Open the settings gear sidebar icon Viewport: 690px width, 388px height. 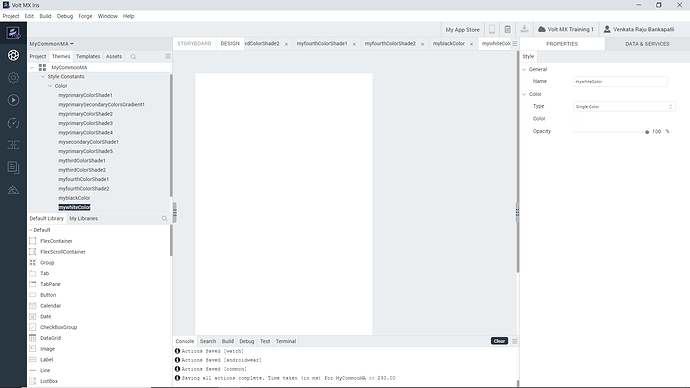coord(13,78)
